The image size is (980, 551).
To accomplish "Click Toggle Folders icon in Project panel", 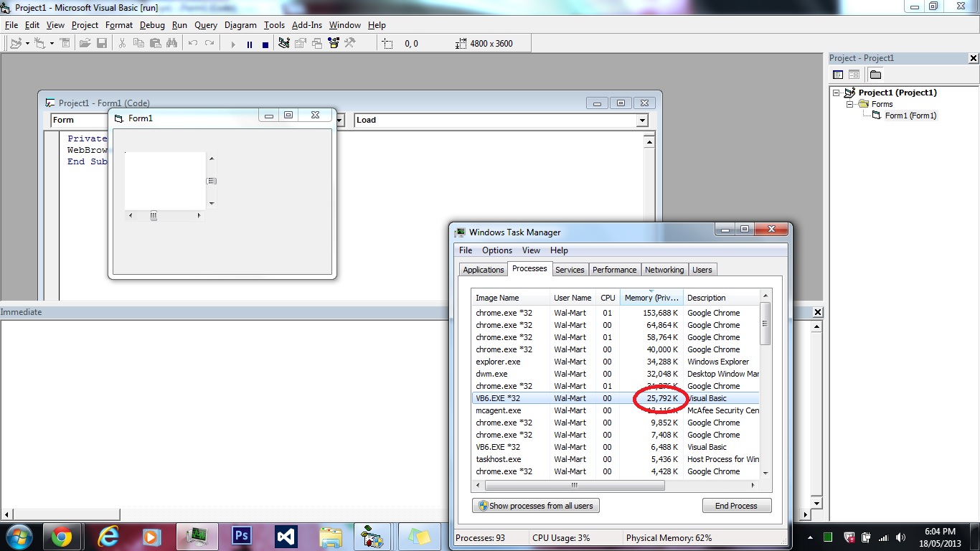I will click(875, 75).
